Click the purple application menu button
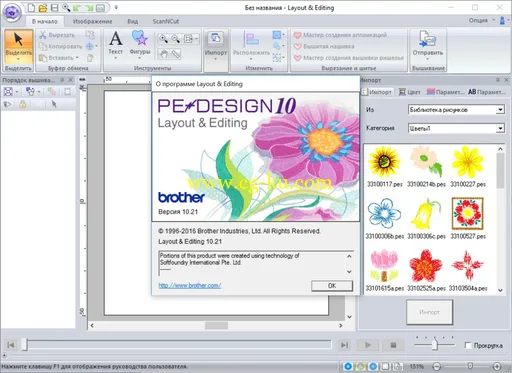 [x=12, y=13]
